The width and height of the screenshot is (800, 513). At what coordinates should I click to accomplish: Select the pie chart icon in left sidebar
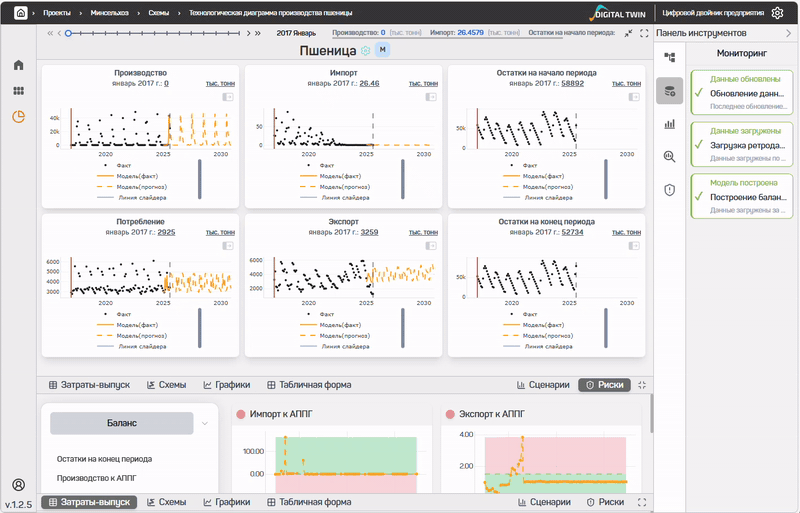coord(18,117)
